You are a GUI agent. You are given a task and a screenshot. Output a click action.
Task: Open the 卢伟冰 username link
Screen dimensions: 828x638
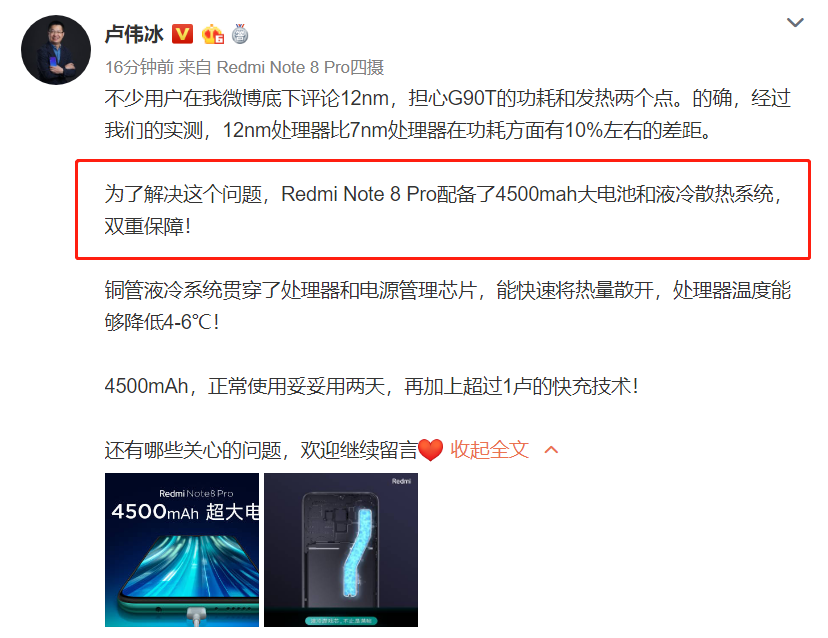[x=134, y=34]
